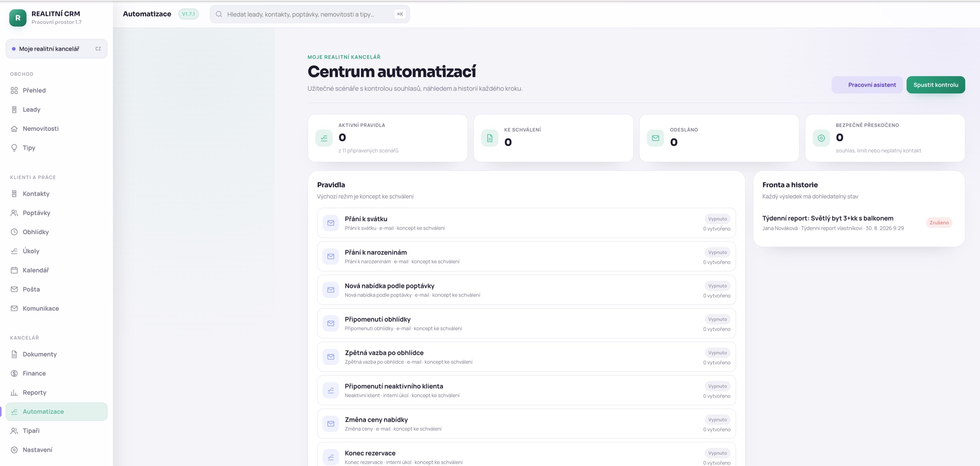Toggle Vypnuto on Zpětná vazba po obhlídce

[x=717, y=353]
